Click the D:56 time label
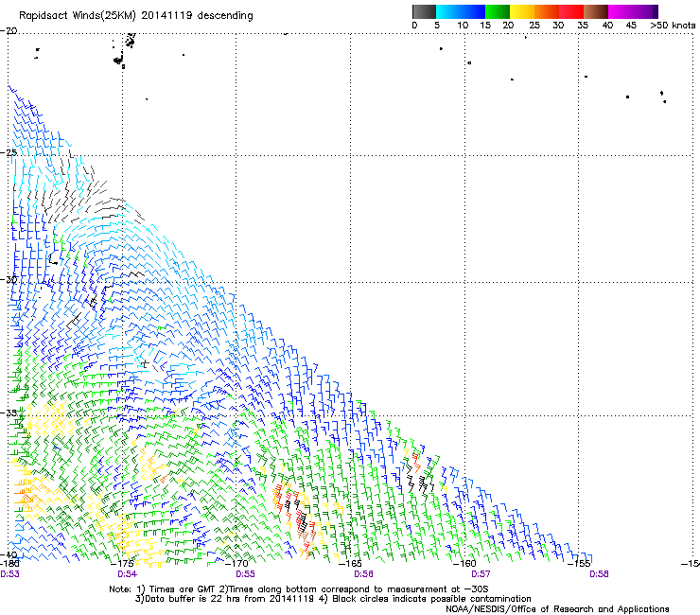 click(x=363, y=574)
